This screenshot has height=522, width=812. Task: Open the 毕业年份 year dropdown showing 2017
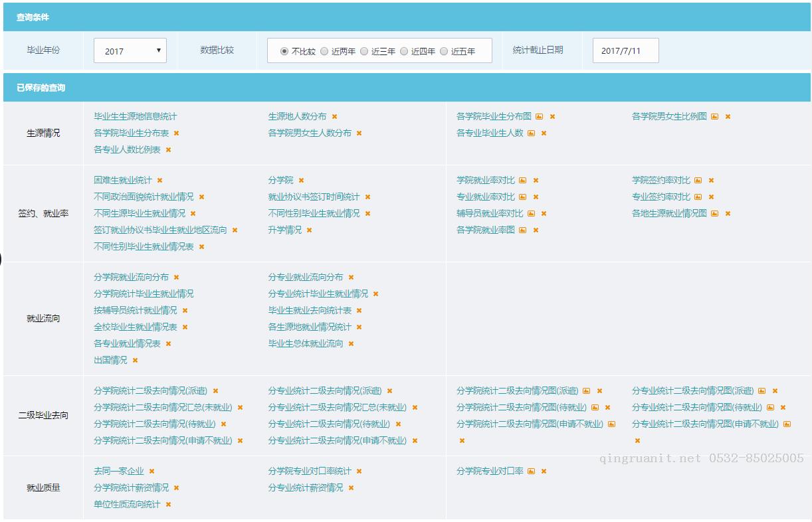click(x=130, y=50)
